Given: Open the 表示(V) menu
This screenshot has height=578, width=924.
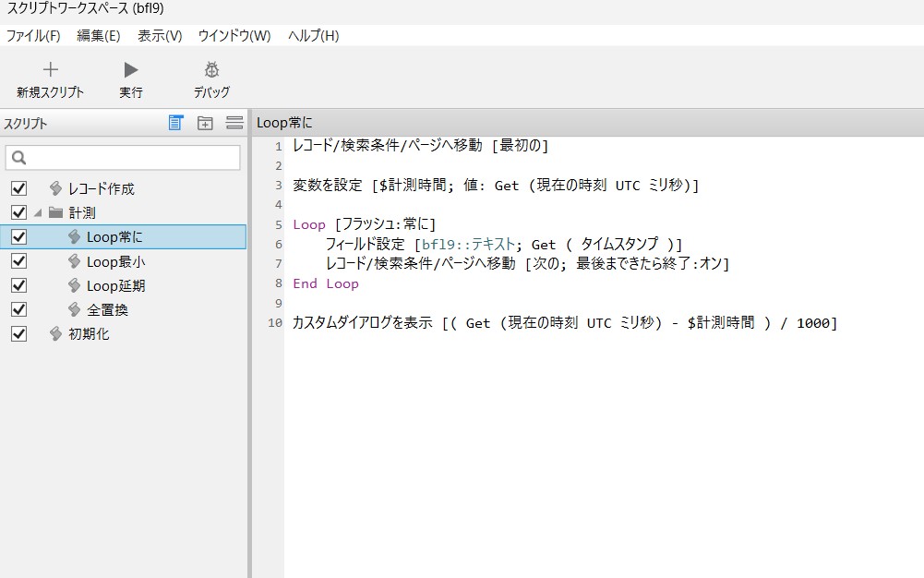Looking at the screenshot, I should coord(160,36).
